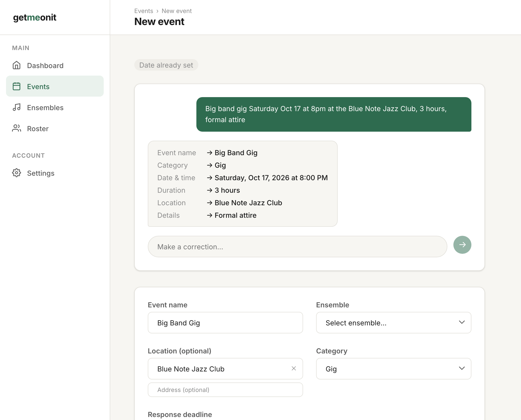521x420 pixels.
Task: Click the parsed Big Band Gig value
Action: click(x=236, y=153)
